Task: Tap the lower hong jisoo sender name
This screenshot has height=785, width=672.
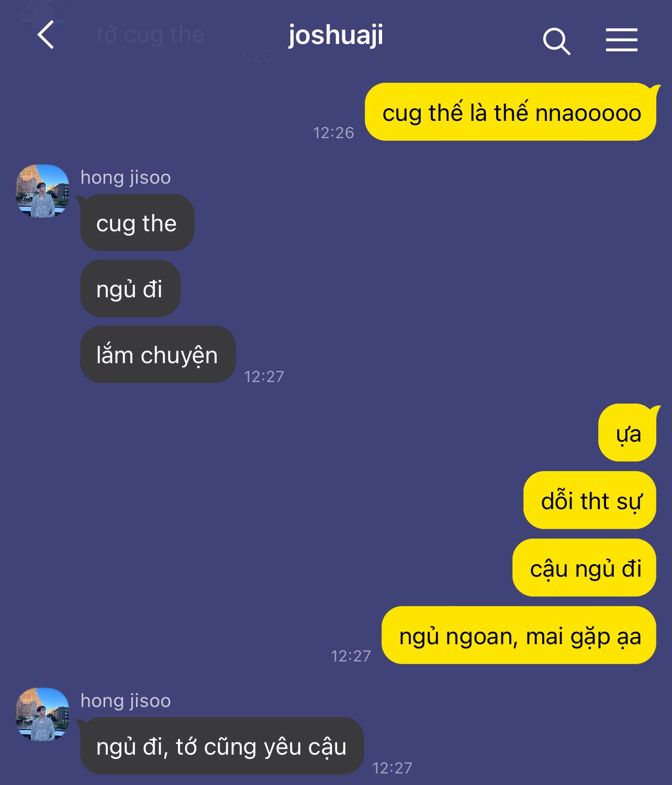Action: coord(126,701)
